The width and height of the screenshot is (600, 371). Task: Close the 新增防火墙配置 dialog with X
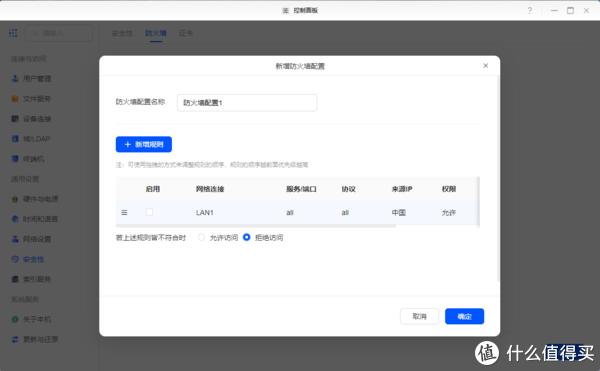[x=486, y=66]
